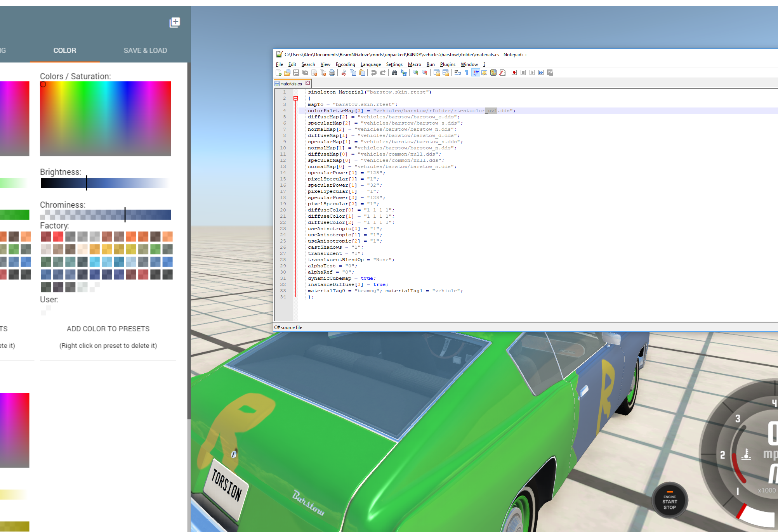Image resolution: width=778 pixels, height=532 pixels.
Task: Click the Paste clipboard icon
Action: pos(362,73)
